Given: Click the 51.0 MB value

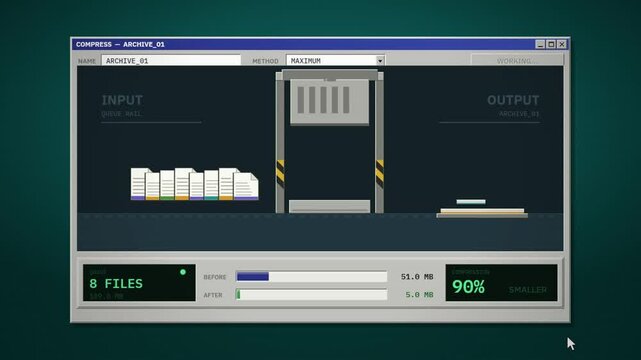Looking at the screenshot, I should click(417, 277).
